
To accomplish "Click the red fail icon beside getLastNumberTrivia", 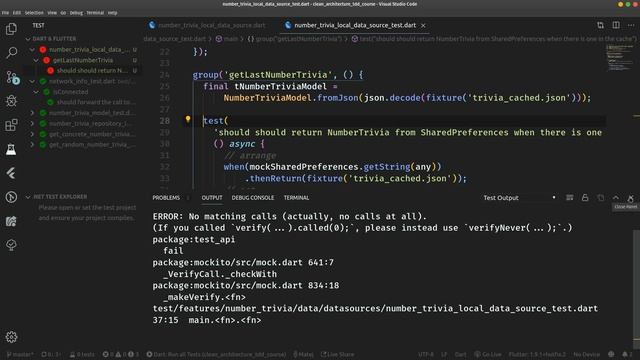I will 47,60.
